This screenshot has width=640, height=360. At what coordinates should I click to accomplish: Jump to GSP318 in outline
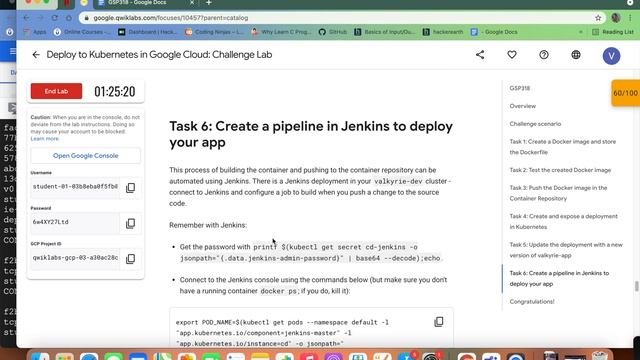[x=520, y=88]
